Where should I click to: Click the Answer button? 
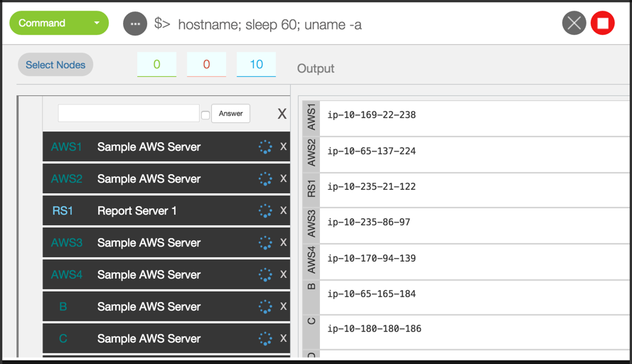(x=230, y=113)
